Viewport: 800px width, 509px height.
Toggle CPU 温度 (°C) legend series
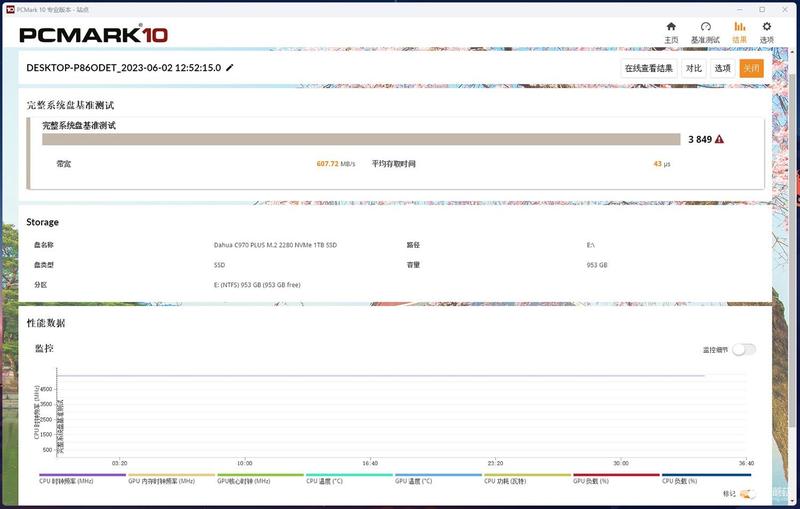(349, 478)
